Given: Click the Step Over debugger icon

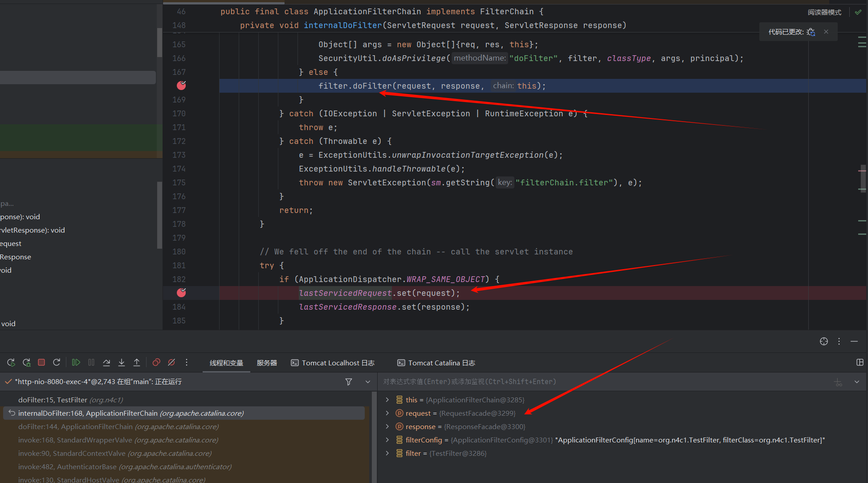Looking at the screenshot, I should point(106,363).
